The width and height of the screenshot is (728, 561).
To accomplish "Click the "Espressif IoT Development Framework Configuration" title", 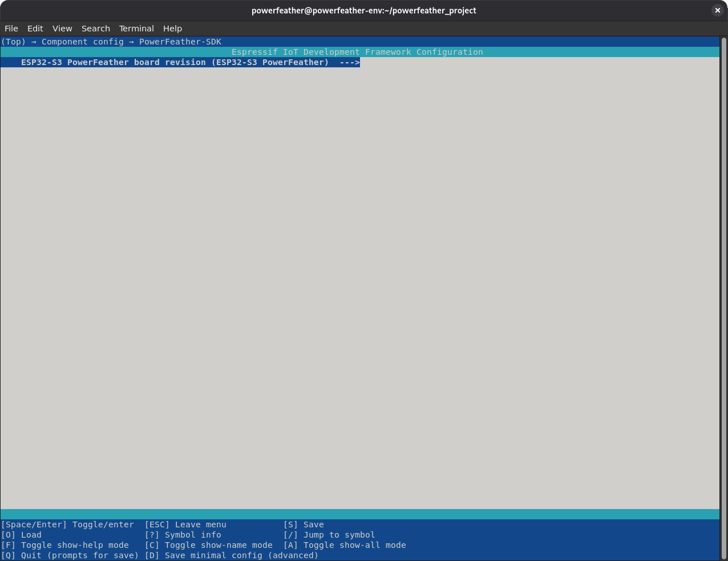I will click(357, 52).
